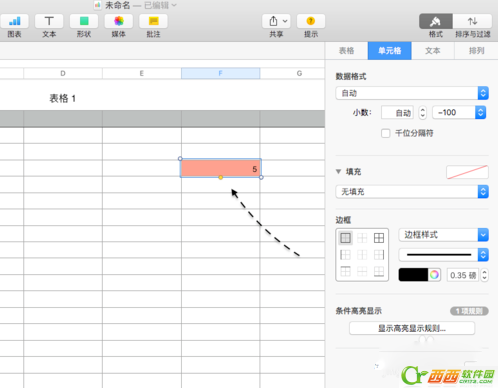The height and width of the screenshot is (388, 498).
Task: Click the 显示高亮显示规则 button
Action: click(x=412, y=328)
